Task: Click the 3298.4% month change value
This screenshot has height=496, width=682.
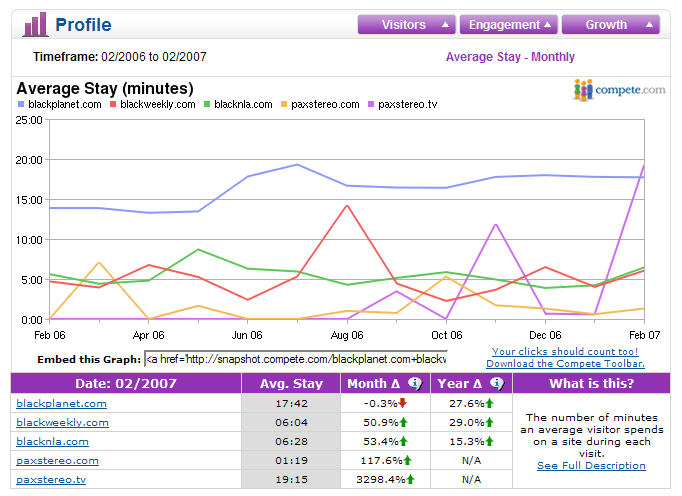Action: (381, 480)
